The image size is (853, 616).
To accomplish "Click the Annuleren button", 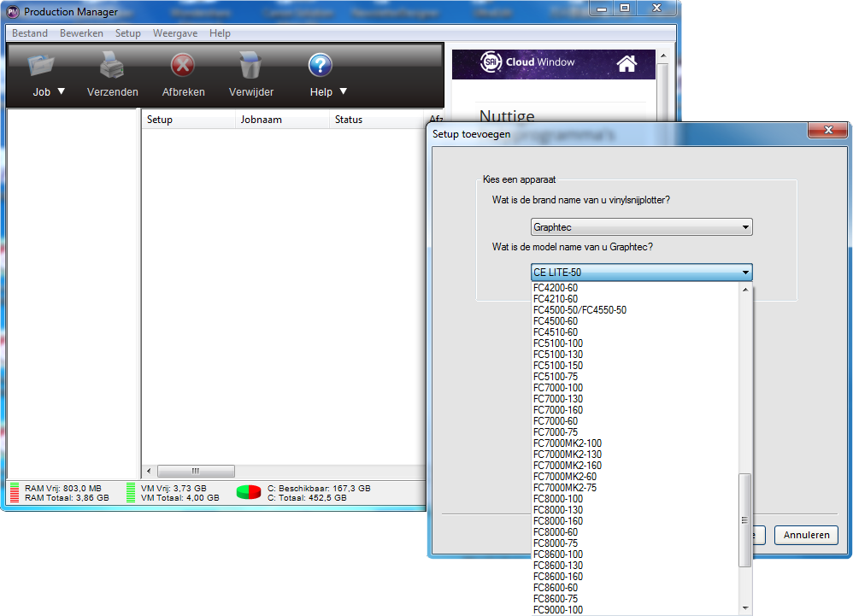I will (x=806, y=535).
